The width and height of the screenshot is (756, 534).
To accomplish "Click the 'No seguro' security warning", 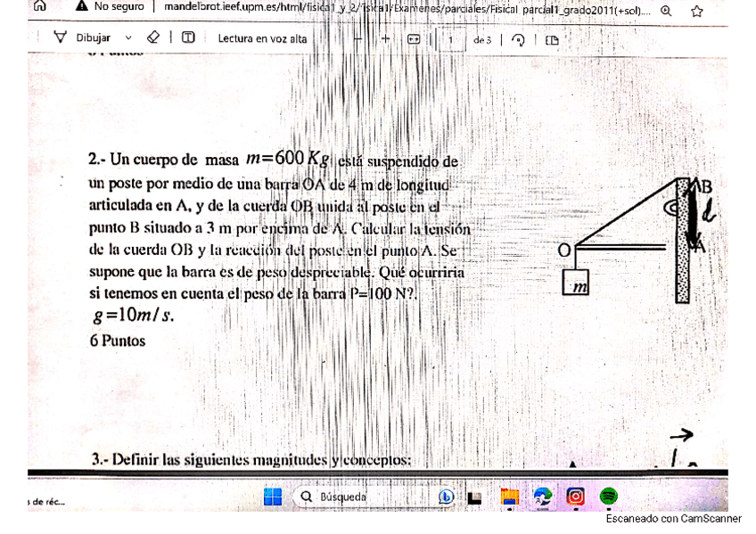I will pos(111,7).
